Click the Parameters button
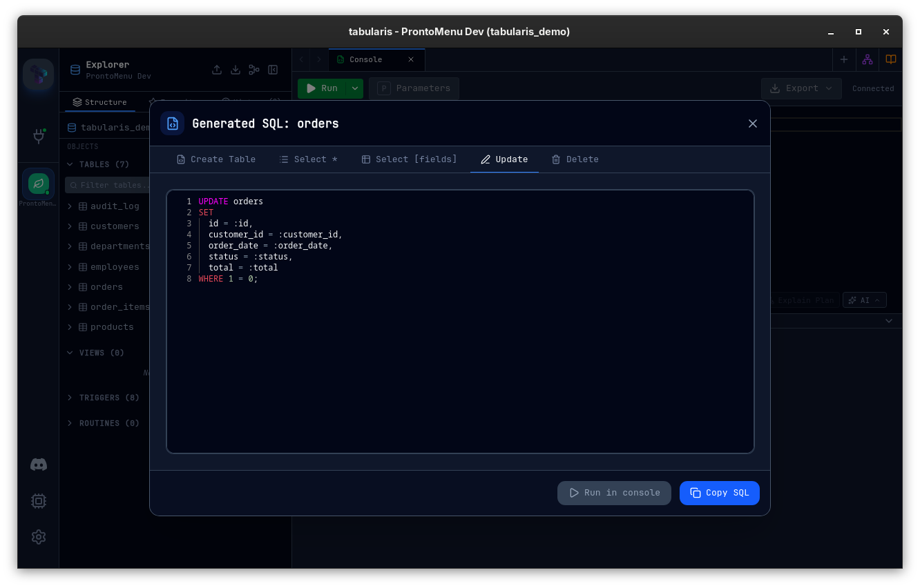920x588 pixels. (414, 88)
